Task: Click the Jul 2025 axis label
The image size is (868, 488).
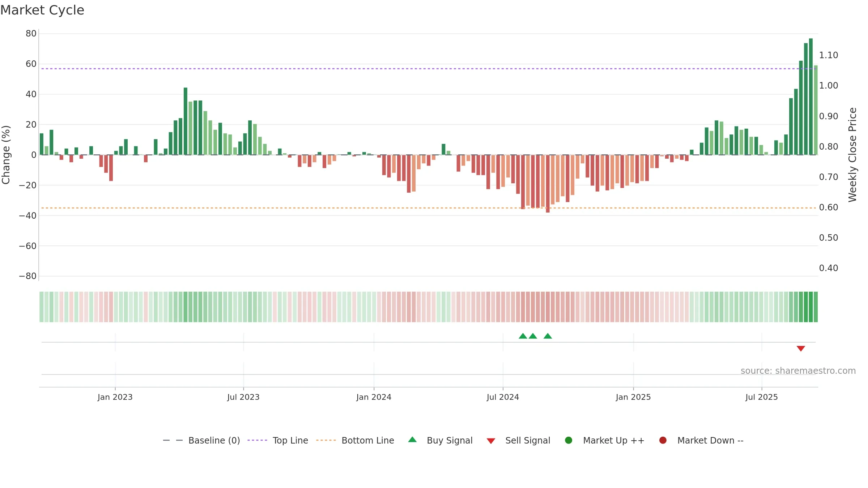Action: coord(762,397)
